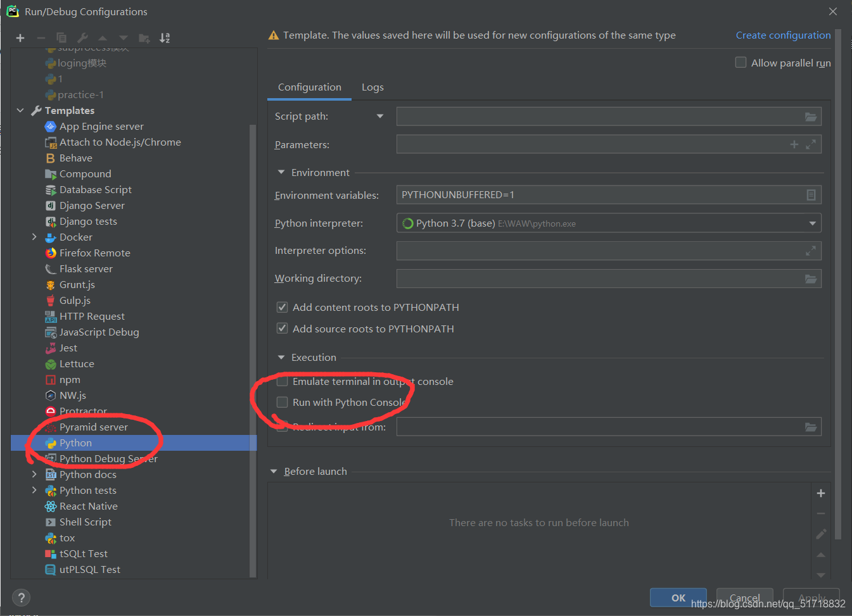Select the Grunt.js template
852x616 pixels.
point(77,285)
